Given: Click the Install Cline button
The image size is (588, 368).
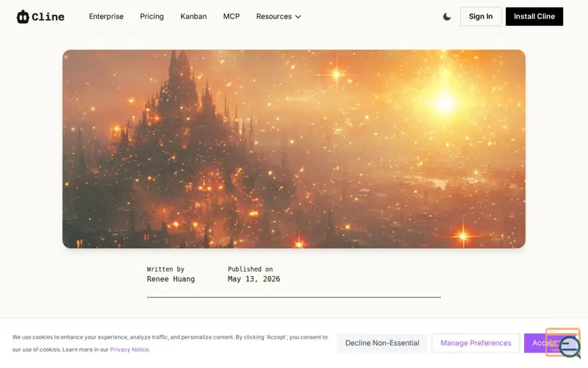Looking at the screenshot, I should tap(534, 16).
